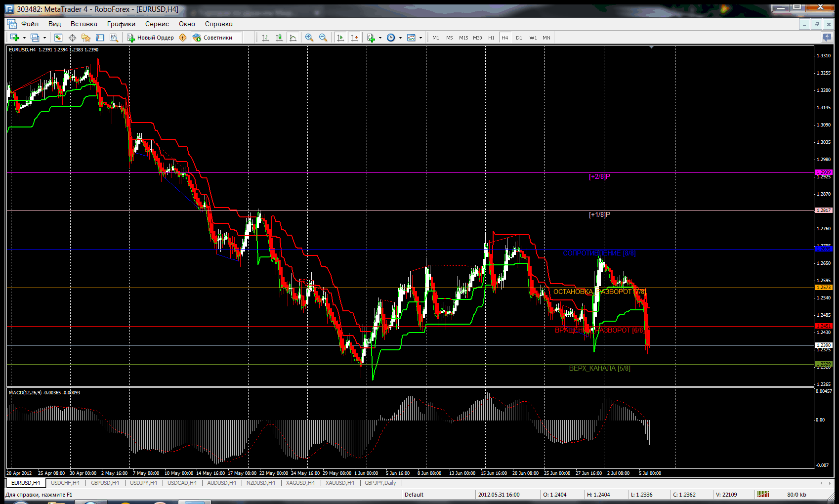Toggle chart auto scroll
The width and height of the screenshot is (839, 504).
(340, 38)
